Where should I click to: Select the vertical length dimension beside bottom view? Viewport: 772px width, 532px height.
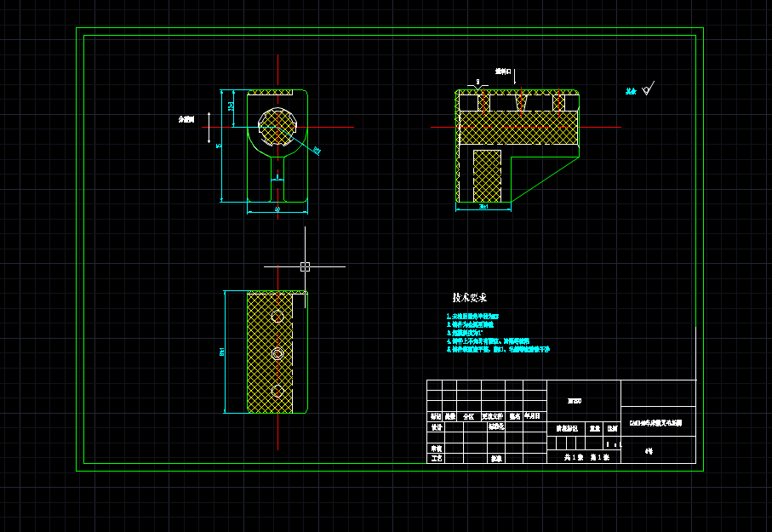point(222,352)
